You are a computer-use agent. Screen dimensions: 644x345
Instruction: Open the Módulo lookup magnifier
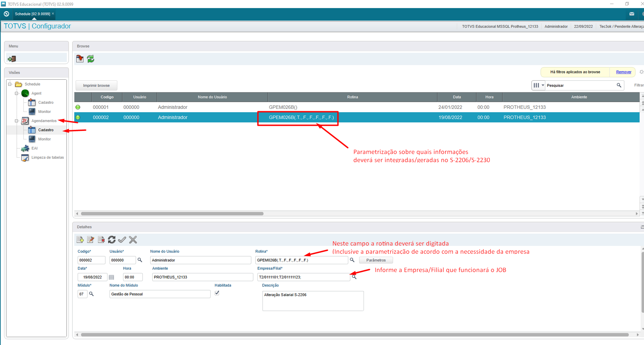click(91, 294)
